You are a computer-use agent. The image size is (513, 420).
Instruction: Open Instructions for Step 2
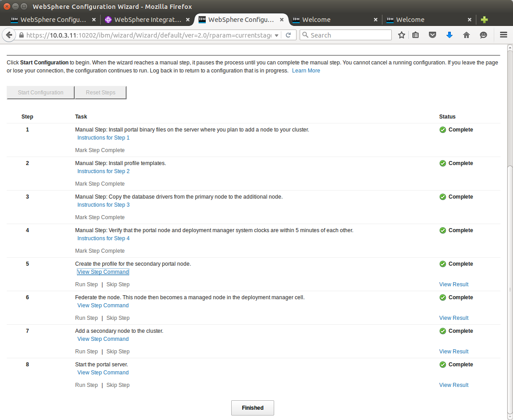click(103, 171)
